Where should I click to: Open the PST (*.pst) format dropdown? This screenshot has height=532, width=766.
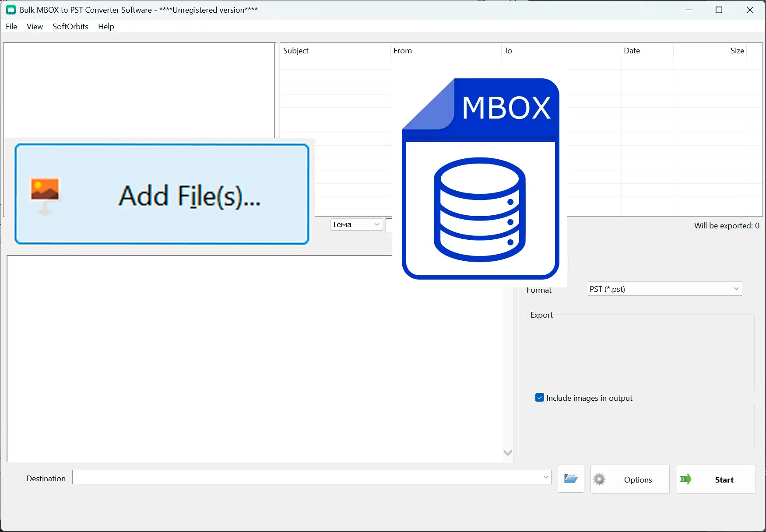coord(665,289)
